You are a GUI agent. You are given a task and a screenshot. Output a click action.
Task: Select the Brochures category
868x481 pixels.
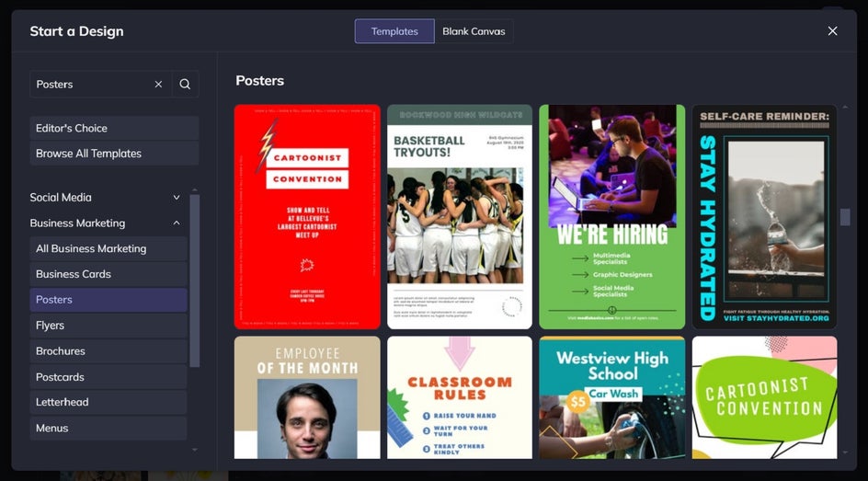pos(108,351)
